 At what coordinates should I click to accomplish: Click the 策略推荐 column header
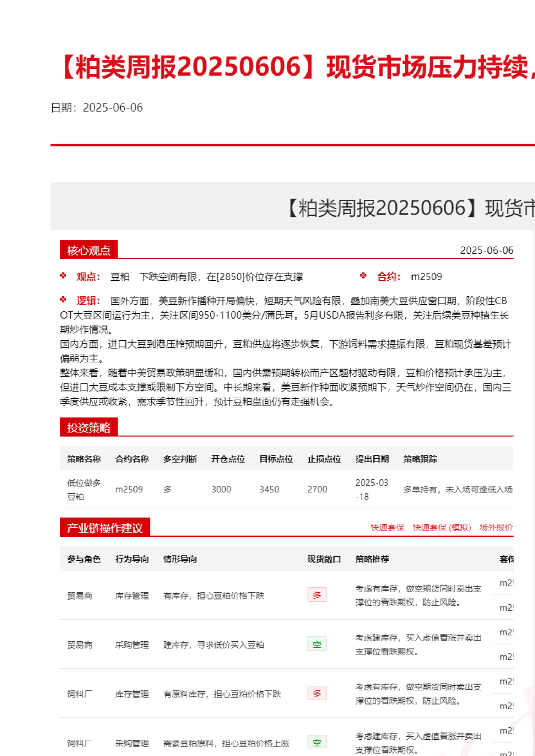(x=372, y=559)
